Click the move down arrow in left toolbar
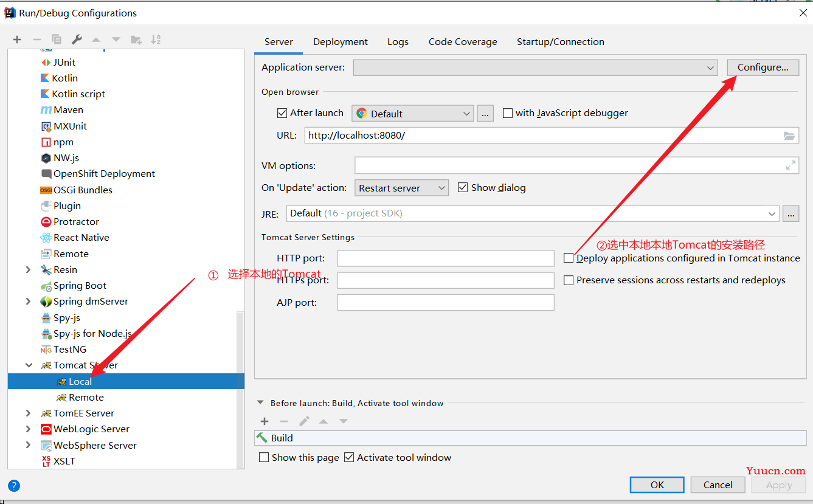 (x=116, y=40)
